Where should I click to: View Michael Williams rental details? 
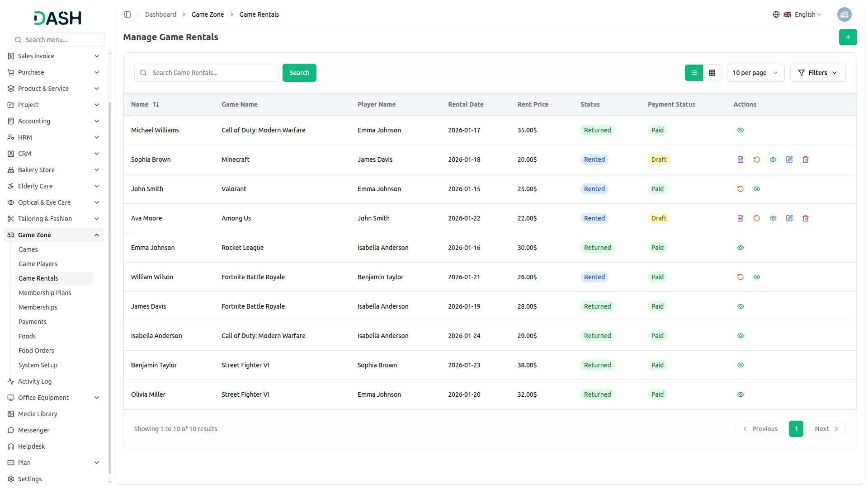click(741, 130)
